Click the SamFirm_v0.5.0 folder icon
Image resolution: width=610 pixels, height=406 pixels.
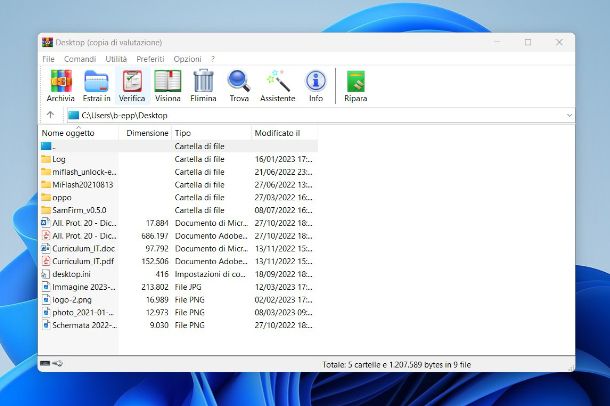pos(46,210)
